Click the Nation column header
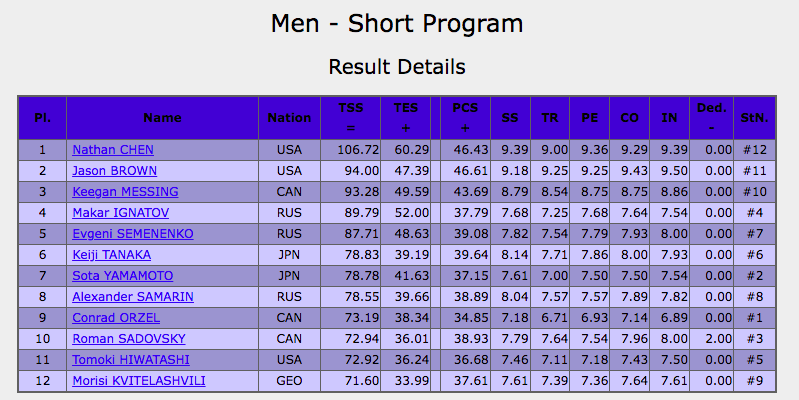Screen dimensions: 799x400 pos(289,117)
